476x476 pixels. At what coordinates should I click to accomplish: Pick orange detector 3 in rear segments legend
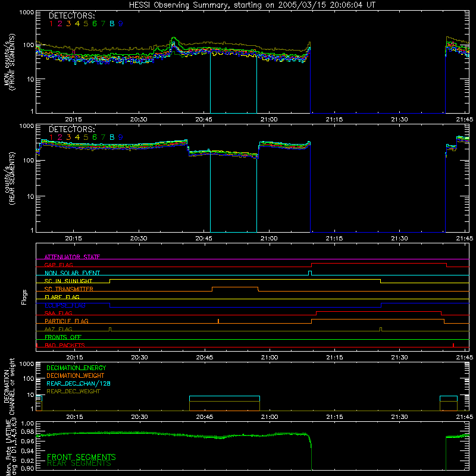pyautogui.click(x=68, y=137)
